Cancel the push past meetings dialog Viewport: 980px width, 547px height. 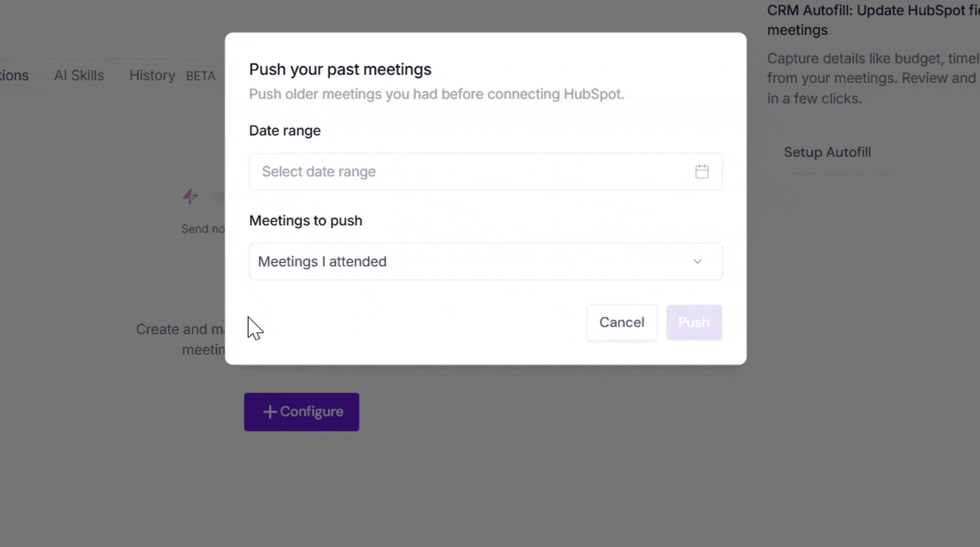(x=622, y=322)
